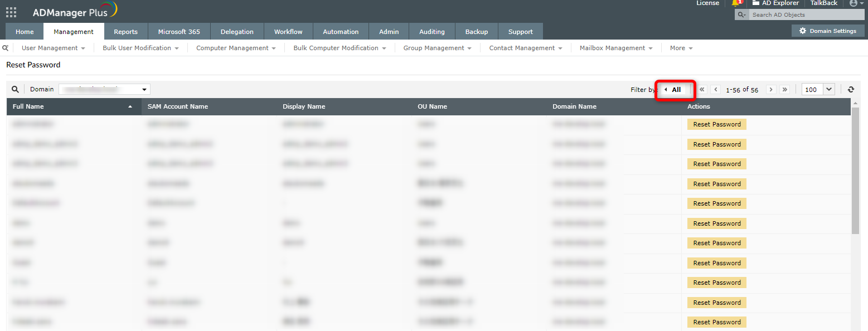Switch to the Home tab
Image resolution: width=868 pixels, height=331 pixels.
pos(25,32)
